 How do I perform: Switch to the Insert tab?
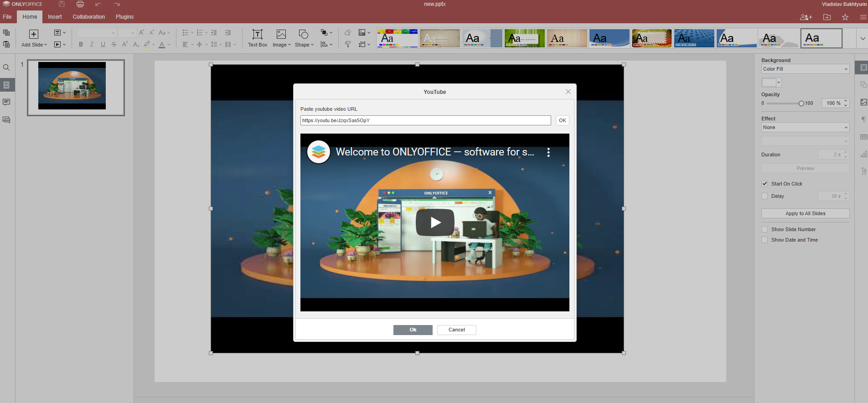click(55, 17)
